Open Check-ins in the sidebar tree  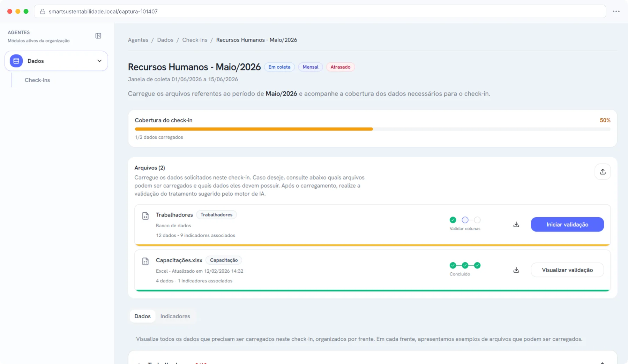pos(37,80)
